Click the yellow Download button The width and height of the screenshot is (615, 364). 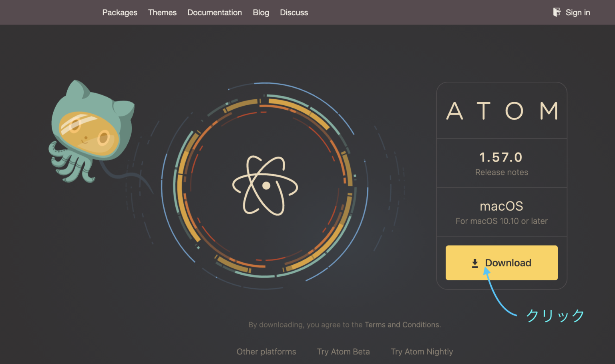(501, 263)
